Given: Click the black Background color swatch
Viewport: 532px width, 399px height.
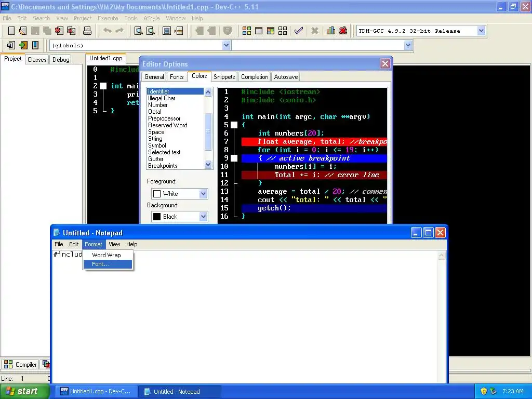Looking at the screenshot, I should click(x=157, y=217).
